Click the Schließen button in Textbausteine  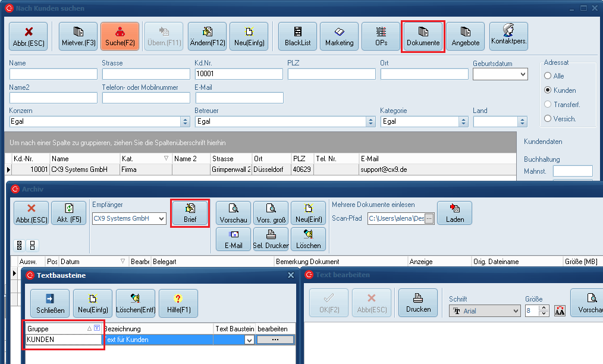pyautogui.click(x=50, y=303)
